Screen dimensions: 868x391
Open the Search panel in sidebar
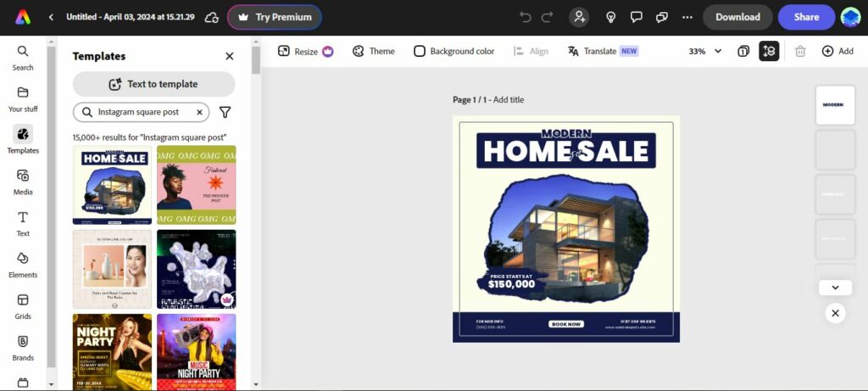[23, 58]
